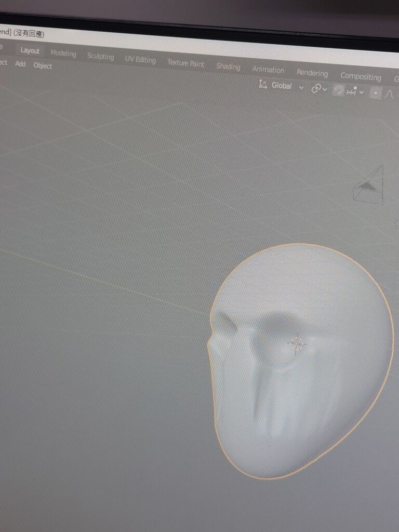399x532 pixels.
Task: Open the Modeling workspace tab
Action: [x=63, y=54]
